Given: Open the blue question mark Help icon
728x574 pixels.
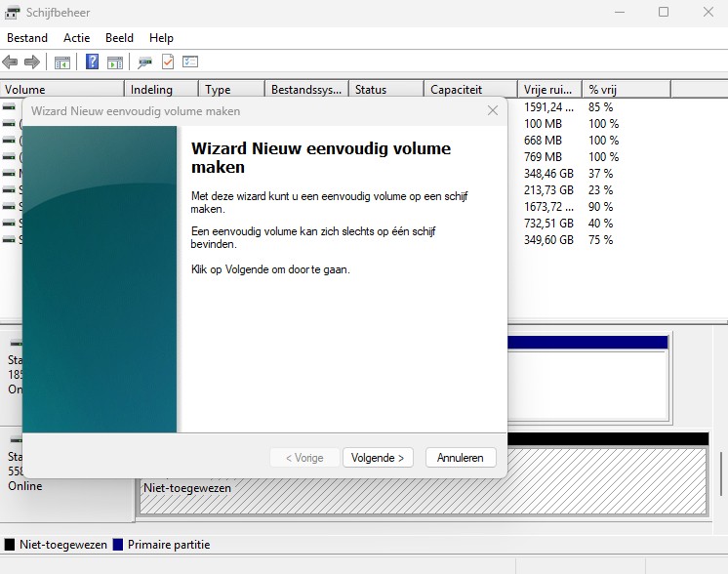Looking at the screenshot, I should [93, 61].
